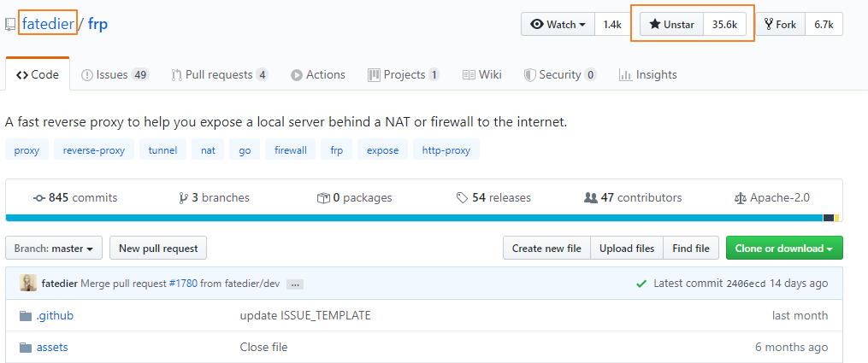
Task: Open the Branch: master selector
Action: 54,249
